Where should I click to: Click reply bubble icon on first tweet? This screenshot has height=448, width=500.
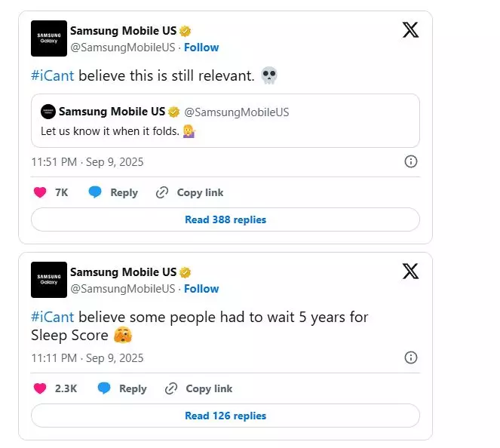coord(95,192)
